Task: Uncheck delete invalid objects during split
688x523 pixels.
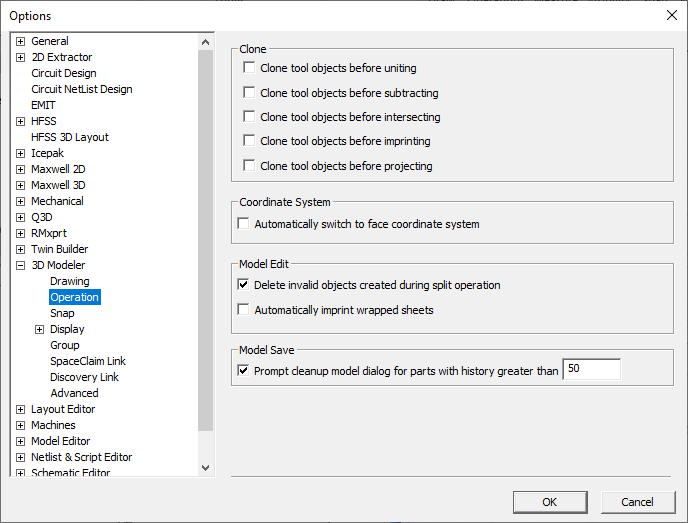Action: click(x=243, y=285)
